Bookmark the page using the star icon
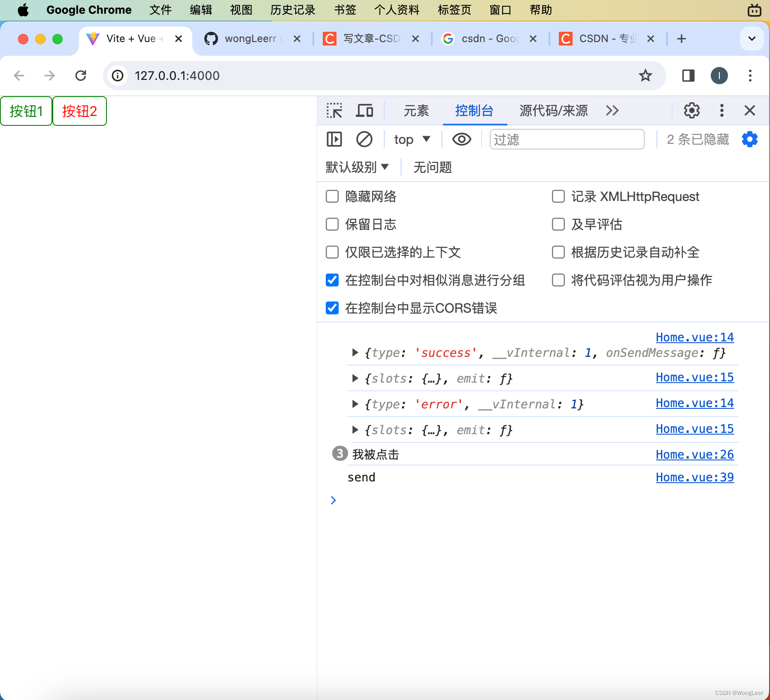The width and height of the screenshot is (770, 700). coord(646,76)
